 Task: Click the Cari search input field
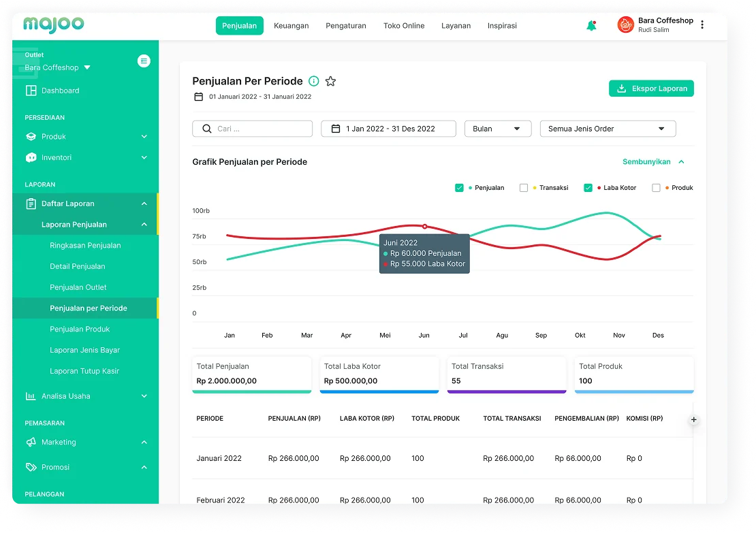[x=259, y=129]
